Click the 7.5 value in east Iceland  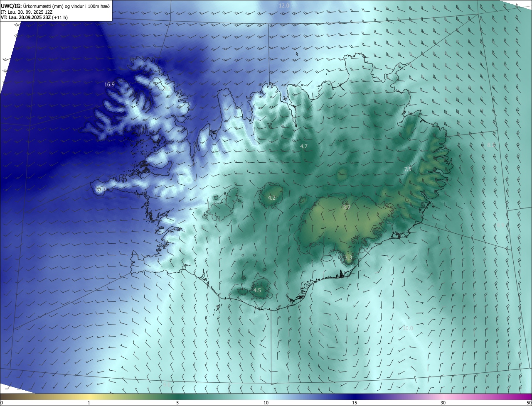pyautogui.click(x=408, y=169)
